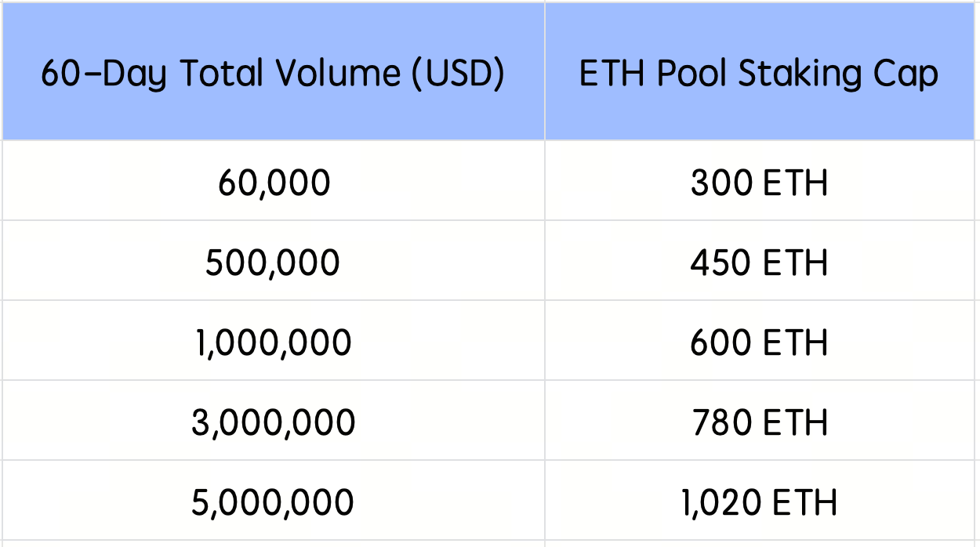
Task: Click the highest staking cap value
Action: pyautogui.click(x=759, y=502)
